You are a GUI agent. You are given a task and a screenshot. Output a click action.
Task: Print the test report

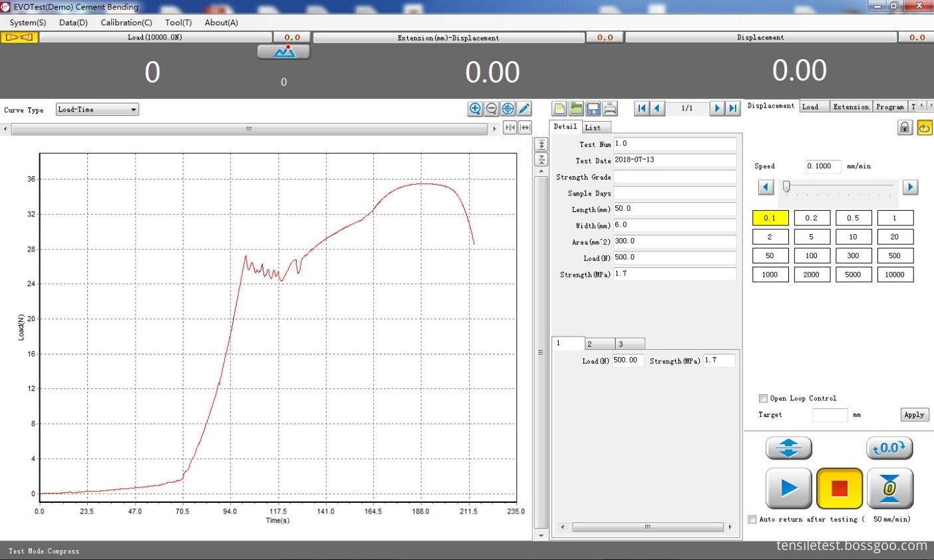pos(610,108)
